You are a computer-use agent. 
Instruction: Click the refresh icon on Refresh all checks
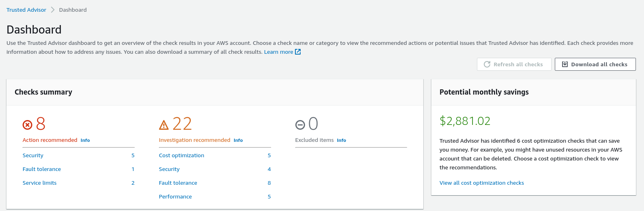click(487, 64)
